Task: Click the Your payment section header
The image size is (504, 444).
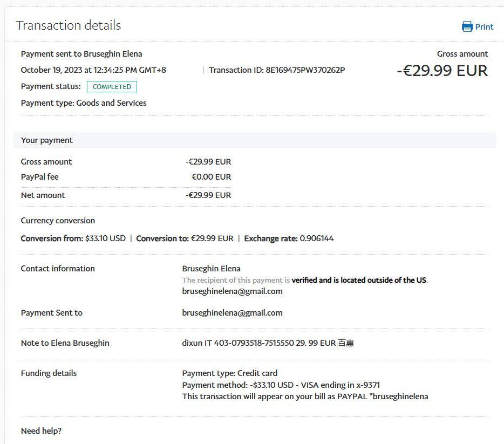Action: pos(47,140)
